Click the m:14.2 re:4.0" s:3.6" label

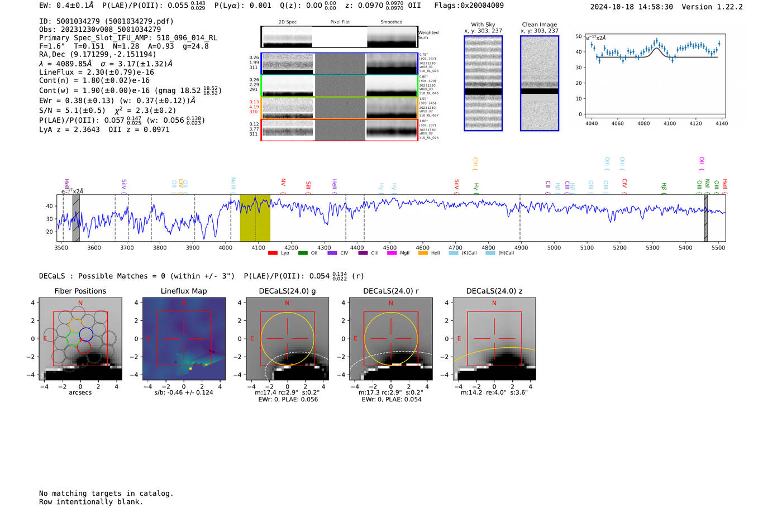click(x=494, y=392)
